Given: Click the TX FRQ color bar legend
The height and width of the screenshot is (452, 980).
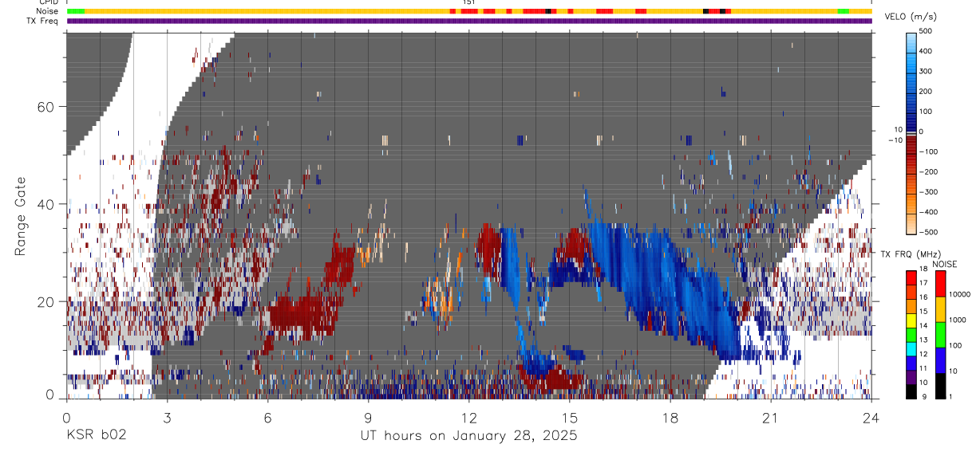Looking at the screenshot, I should coord(911,335).
